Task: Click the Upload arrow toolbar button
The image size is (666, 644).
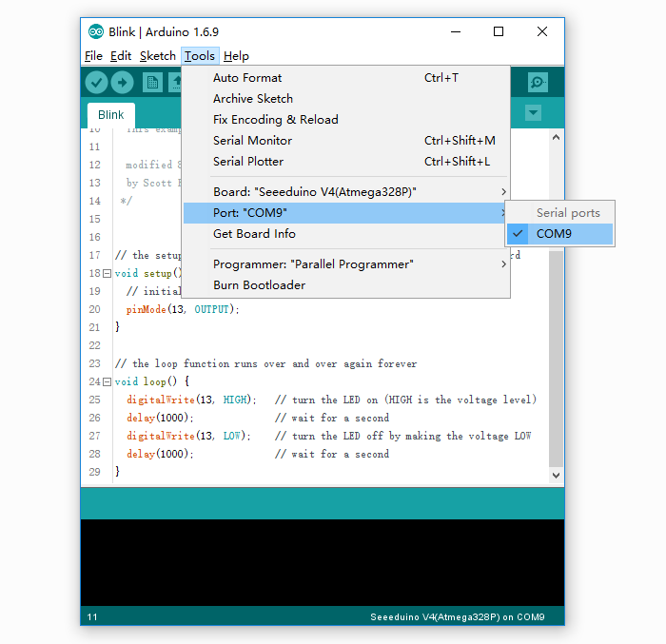Action: 123,83
